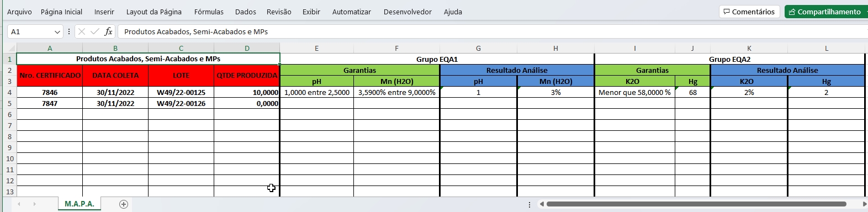Select column D header
Image resolution: width=868 pixels, height=212 pixels.
point(247,48)
